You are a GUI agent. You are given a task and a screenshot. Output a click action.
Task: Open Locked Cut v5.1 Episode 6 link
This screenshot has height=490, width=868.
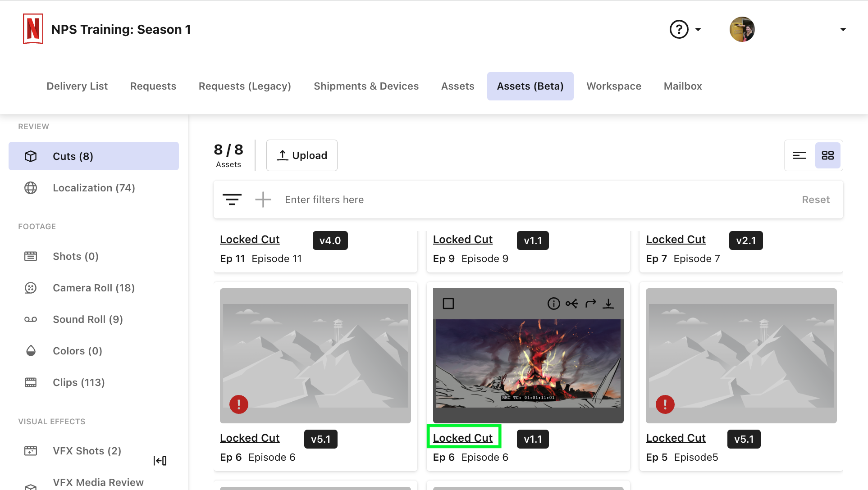250,438
